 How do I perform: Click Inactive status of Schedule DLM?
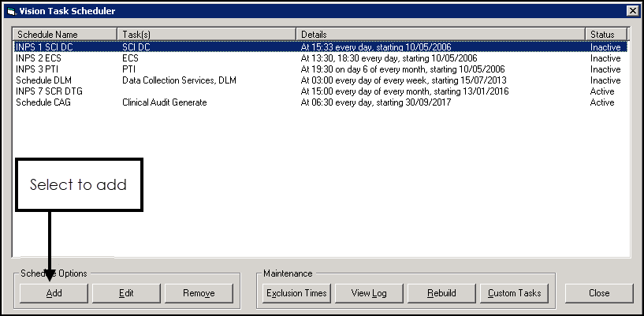(605, 80)
